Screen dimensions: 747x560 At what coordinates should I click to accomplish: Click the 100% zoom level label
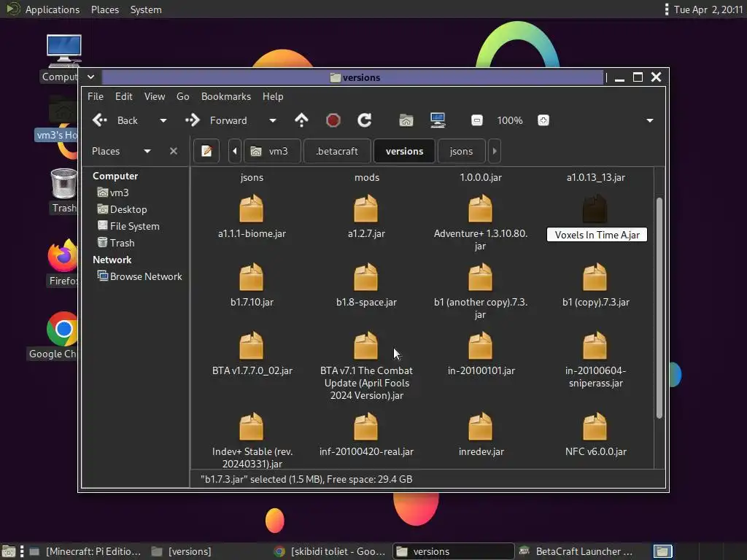pyautogui.click(x=510, y=120)
